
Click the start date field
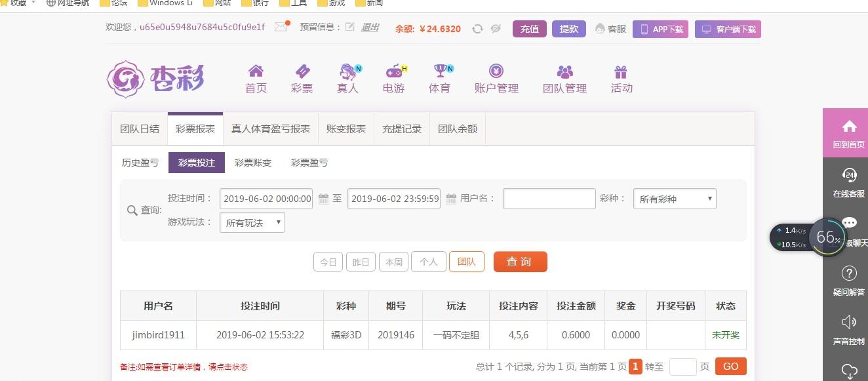[266, 199]
